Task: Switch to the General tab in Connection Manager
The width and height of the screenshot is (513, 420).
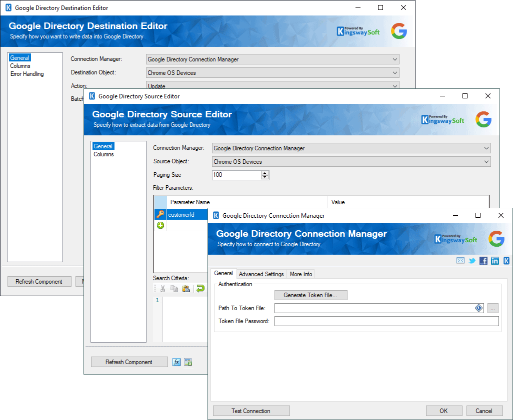Action: 223,273
